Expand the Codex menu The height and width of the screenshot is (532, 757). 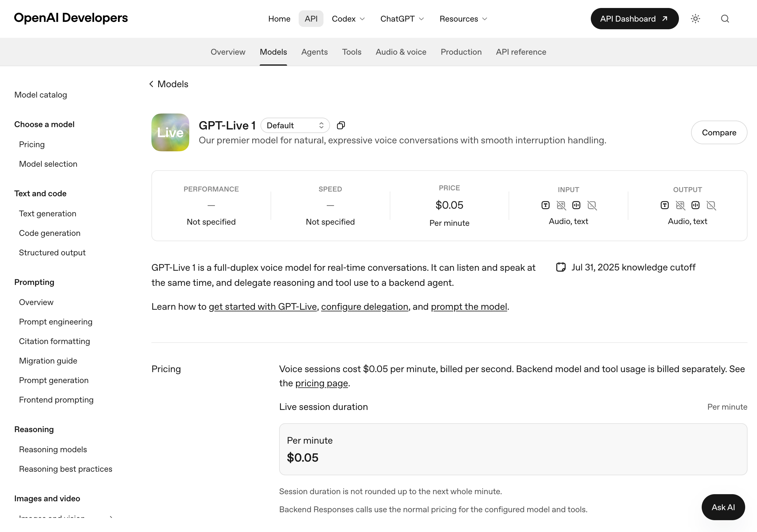pos(348,19)
